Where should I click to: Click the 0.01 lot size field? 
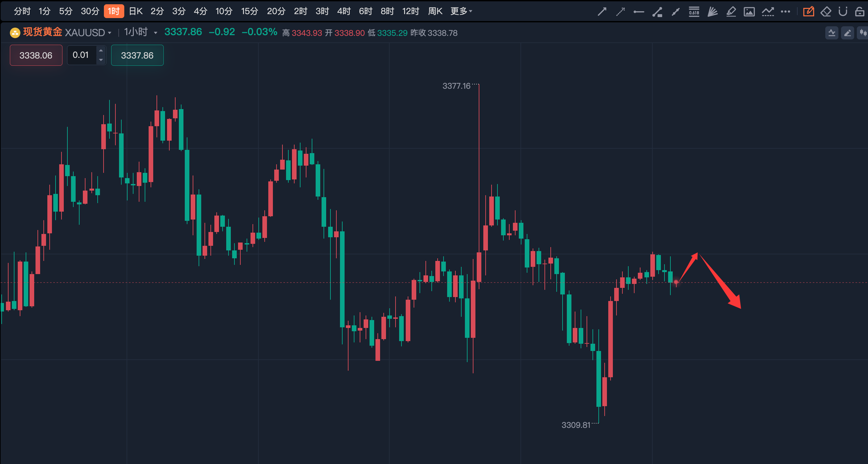81,55
